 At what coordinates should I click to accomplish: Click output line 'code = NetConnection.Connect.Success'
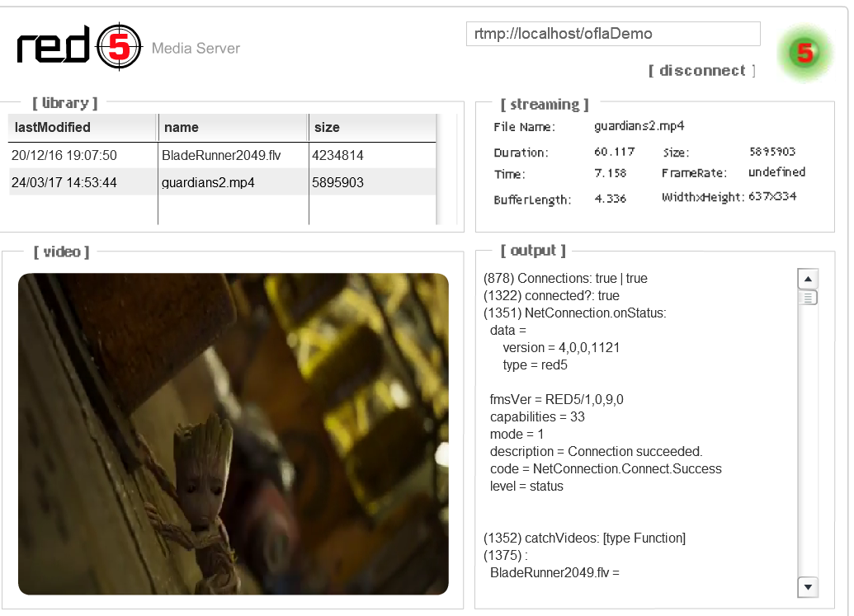click(x=606, y=468)
